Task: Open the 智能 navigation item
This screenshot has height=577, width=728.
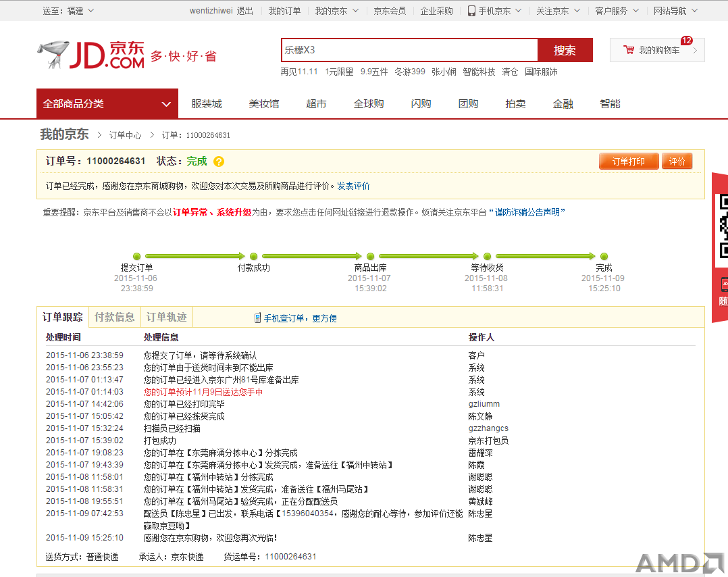Action: click(x=610, y=103)
